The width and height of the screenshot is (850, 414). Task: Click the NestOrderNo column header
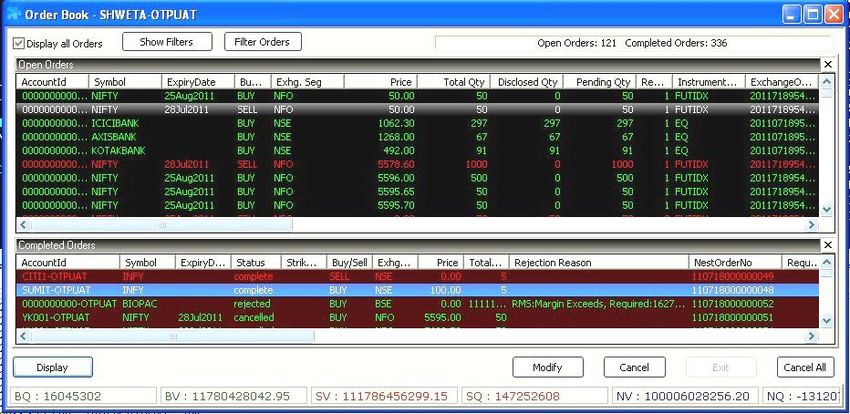click(735, 263)
